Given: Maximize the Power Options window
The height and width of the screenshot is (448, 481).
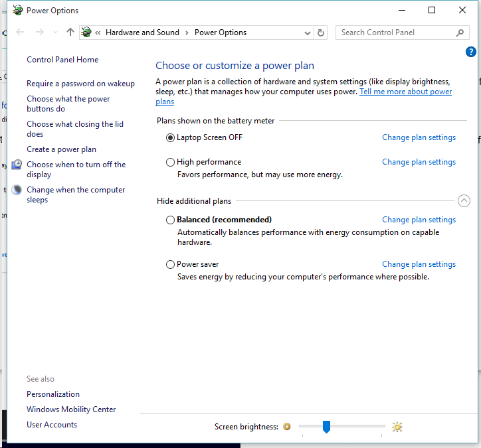Looking at the screenshot, I should (x=432, y=10).
